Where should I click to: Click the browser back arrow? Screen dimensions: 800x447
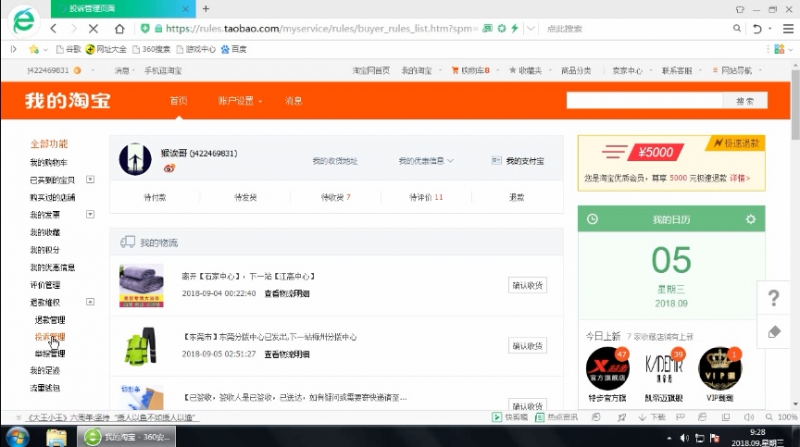[x=54, y=29]
